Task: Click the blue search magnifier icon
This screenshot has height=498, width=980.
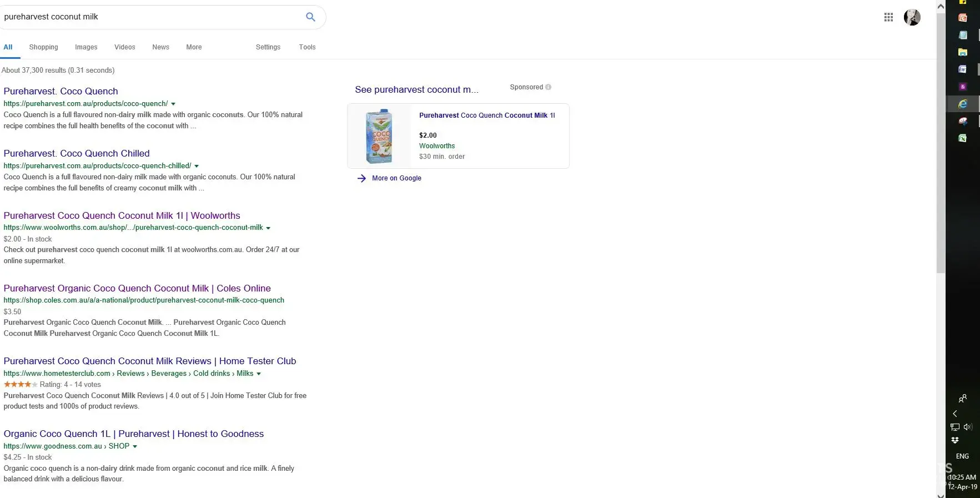Action: [310, 17]
